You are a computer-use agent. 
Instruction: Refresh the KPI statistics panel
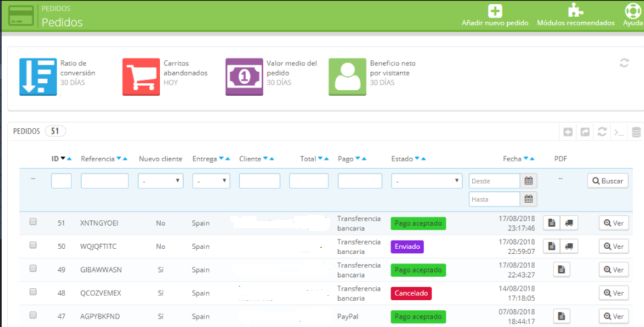click(624, 63)
